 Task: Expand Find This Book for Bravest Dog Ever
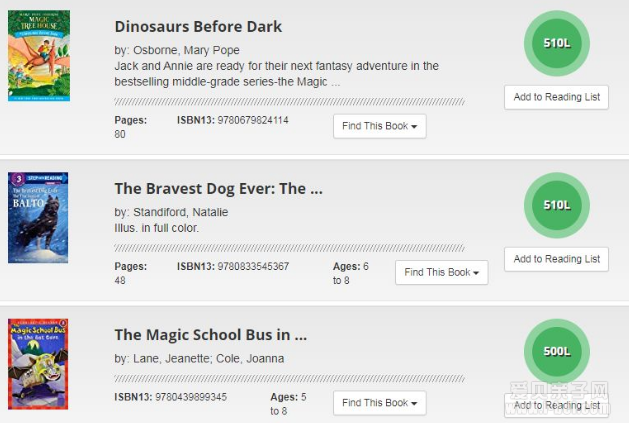click(x=442, y=273)
